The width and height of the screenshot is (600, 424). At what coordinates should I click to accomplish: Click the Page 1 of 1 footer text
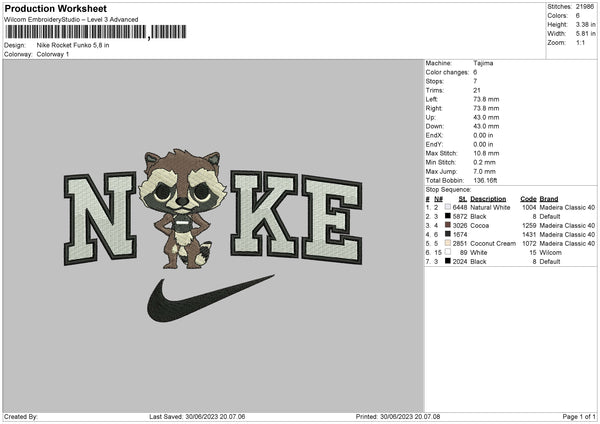(x=579, y=416)
